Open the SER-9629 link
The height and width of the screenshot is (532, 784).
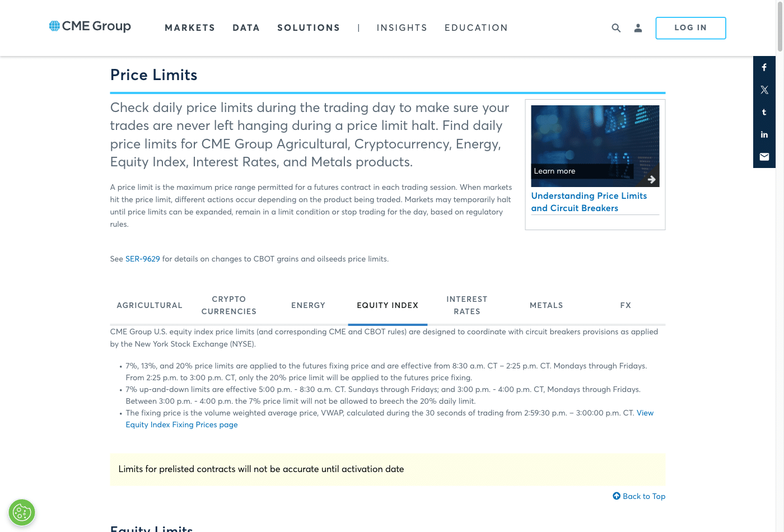click(x=143, y=259)
